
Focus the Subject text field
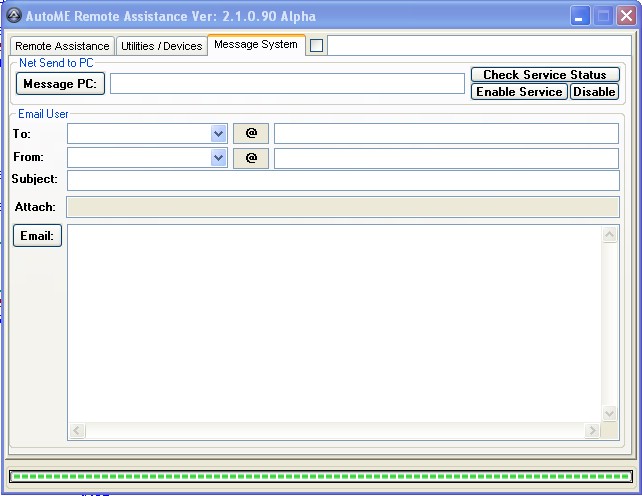click(x=343, y=180)
